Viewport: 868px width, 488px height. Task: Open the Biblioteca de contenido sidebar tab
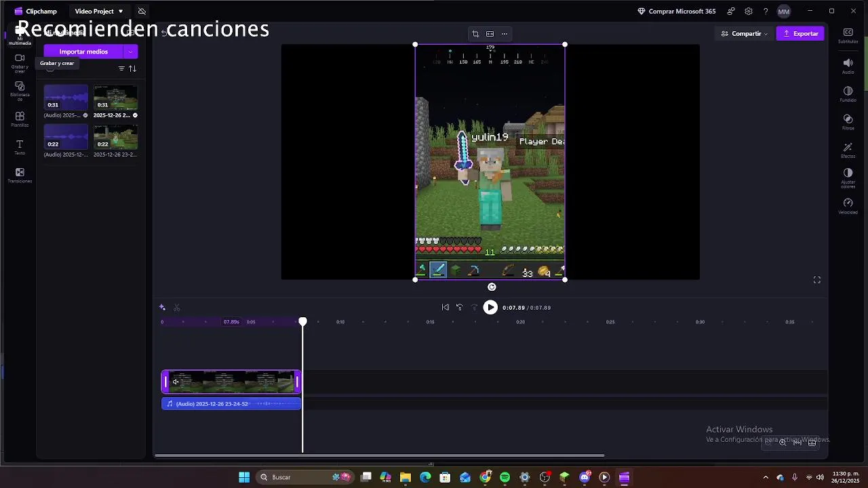pyautogui.click(x=20, y=91)
